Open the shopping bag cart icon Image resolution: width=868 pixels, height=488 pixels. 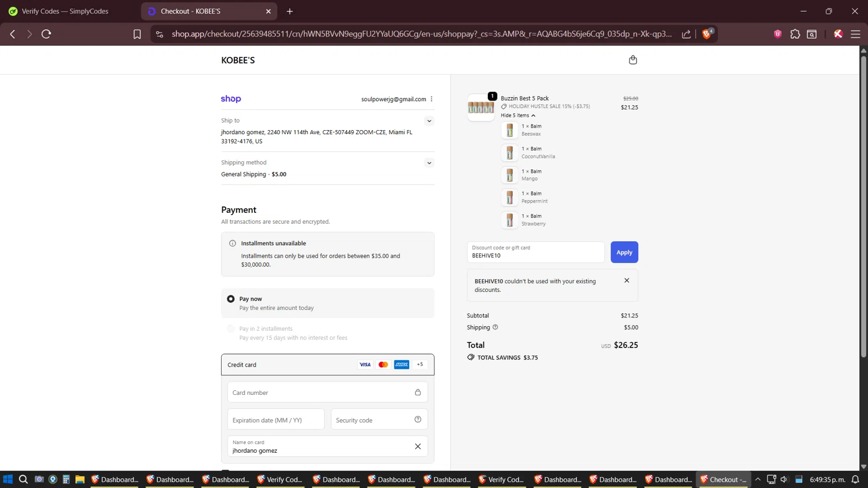tap(633, 60)
